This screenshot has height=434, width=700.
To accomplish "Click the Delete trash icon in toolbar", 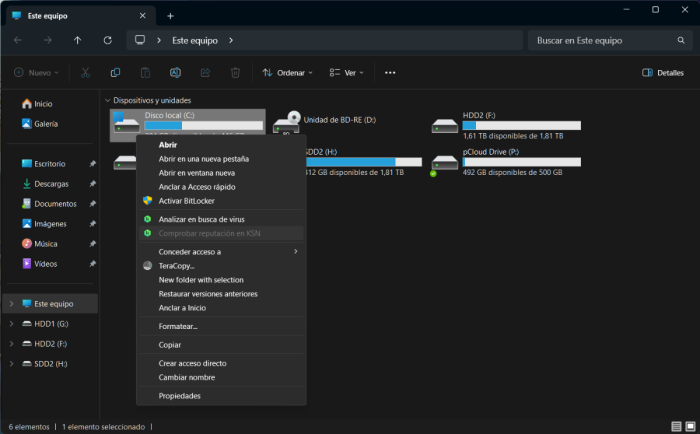I will [x=235, y=73].
